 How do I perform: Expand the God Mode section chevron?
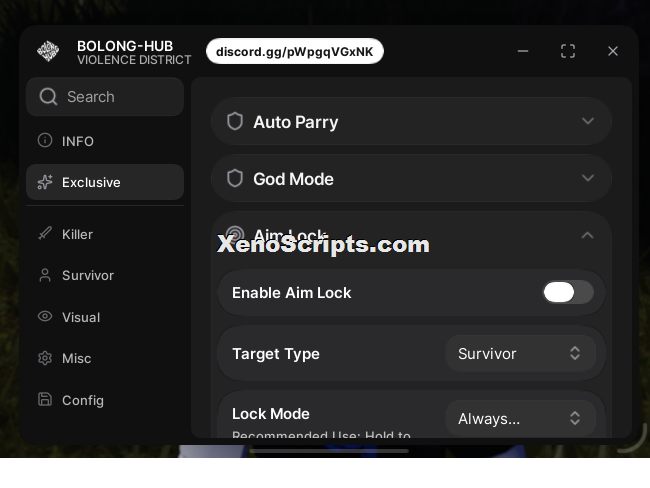(x=588, y=178)
